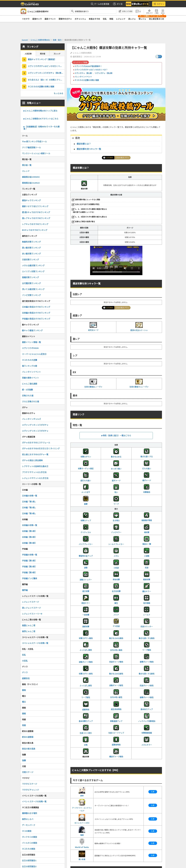Open the 撃破時お金アップ money bag icon
186x868 pixels.
point(86,550)
